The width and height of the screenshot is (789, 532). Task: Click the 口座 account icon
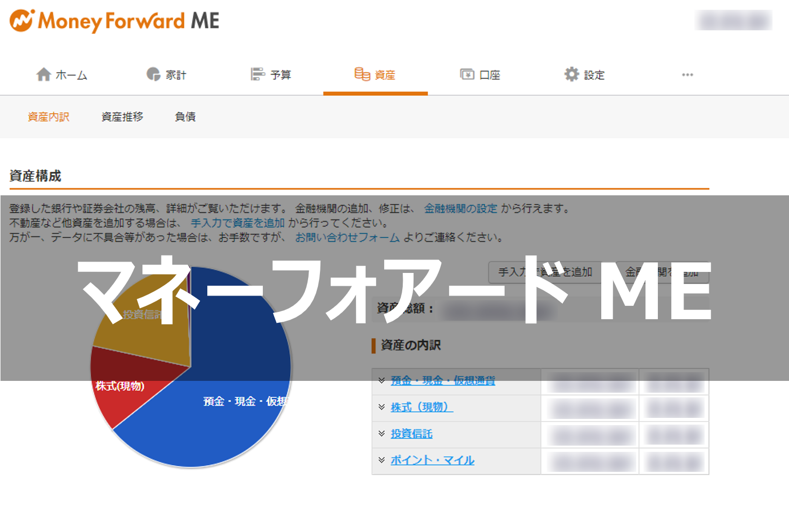(467, 75)
